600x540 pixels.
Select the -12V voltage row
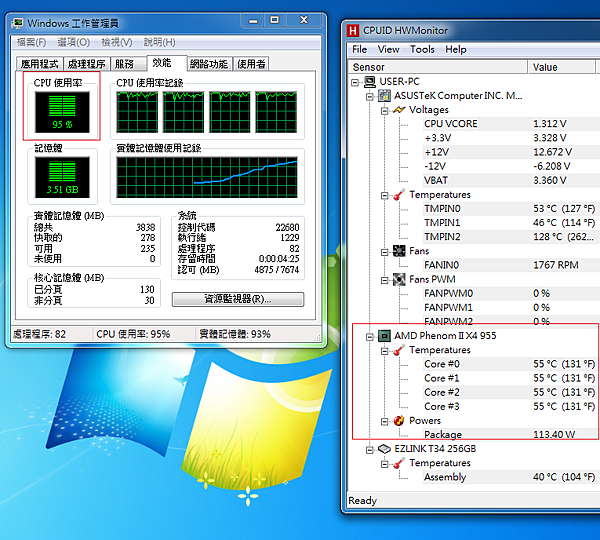511,166
